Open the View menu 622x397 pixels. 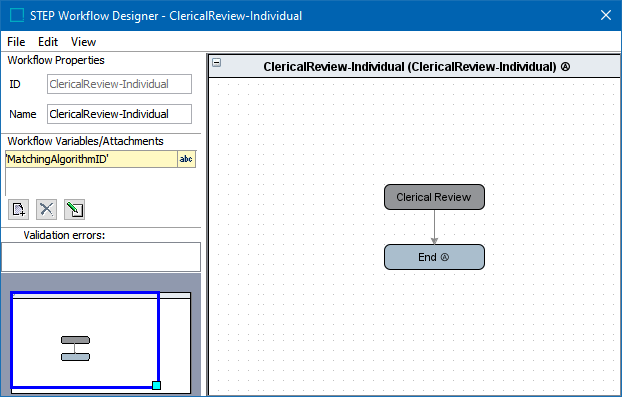[x=83, y=42]
